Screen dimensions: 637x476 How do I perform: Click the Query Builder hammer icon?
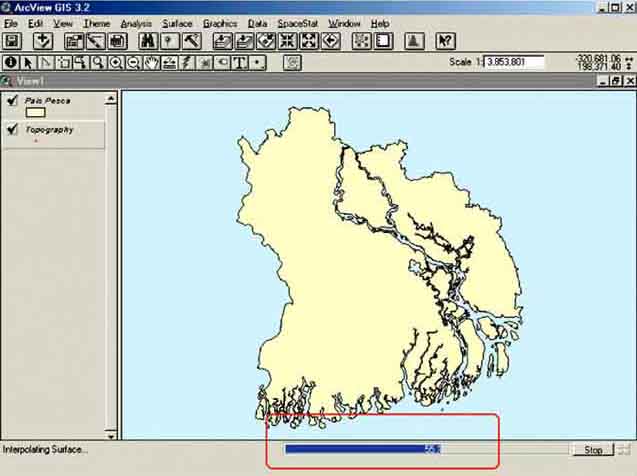point(190,41)
